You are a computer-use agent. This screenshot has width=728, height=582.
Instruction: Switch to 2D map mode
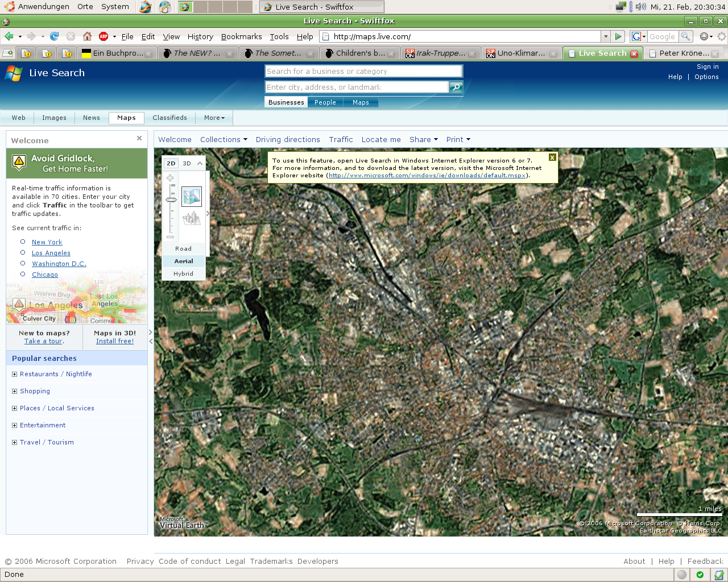coord(171,163)
